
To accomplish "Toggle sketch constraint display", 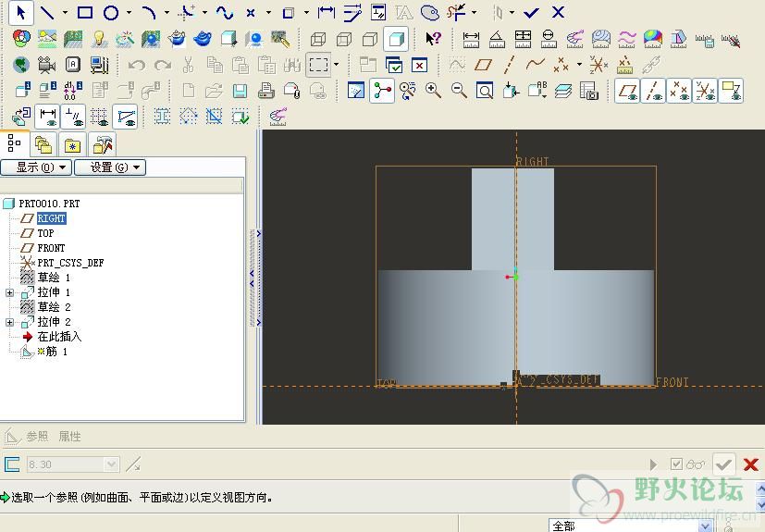I will [x=73, y=117].
